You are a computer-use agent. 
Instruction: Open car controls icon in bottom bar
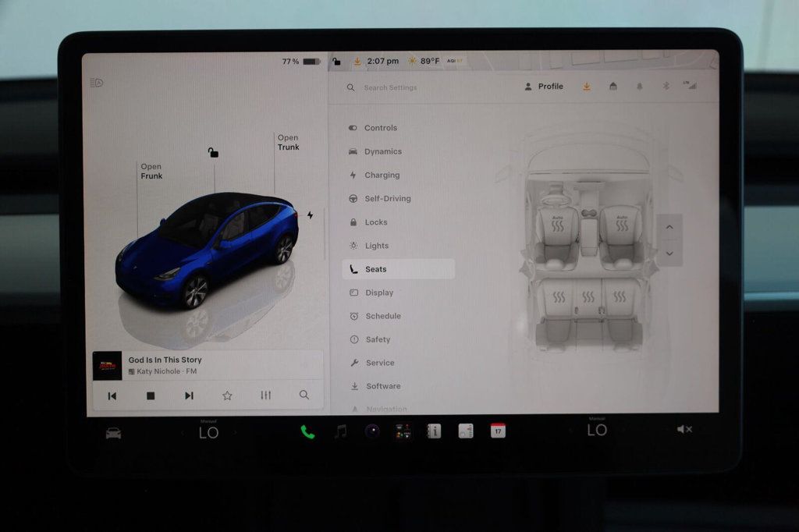(113, 433)
